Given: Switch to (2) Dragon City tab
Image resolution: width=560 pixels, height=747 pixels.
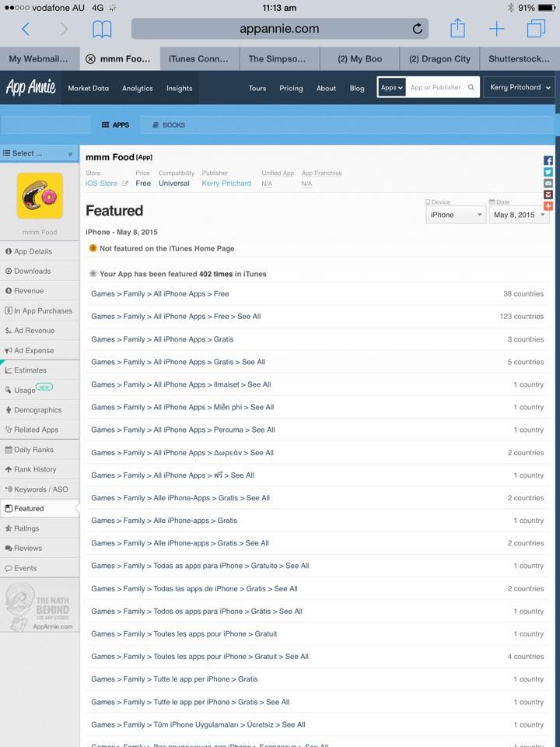Looking at the screenshot, I should (439, 59).
